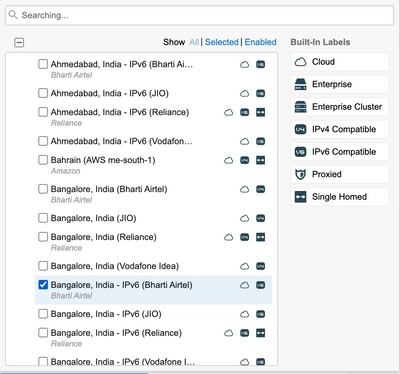Click Ahmedabad, India - IPv6 (Reliance) row text
The image size is (400, 374).
click(x=120, y=112)
